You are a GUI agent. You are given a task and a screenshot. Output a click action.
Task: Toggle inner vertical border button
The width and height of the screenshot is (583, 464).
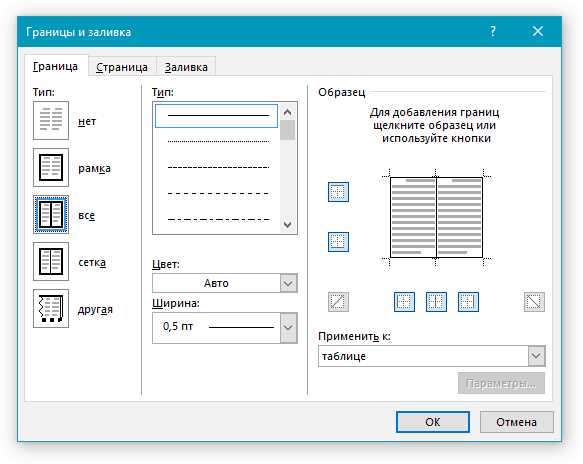(x=436, y=302)
